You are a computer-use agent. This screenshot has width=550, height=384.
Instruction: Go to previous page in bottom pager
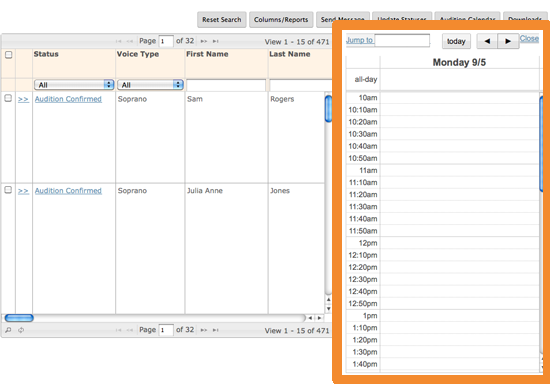click(129, 330)
